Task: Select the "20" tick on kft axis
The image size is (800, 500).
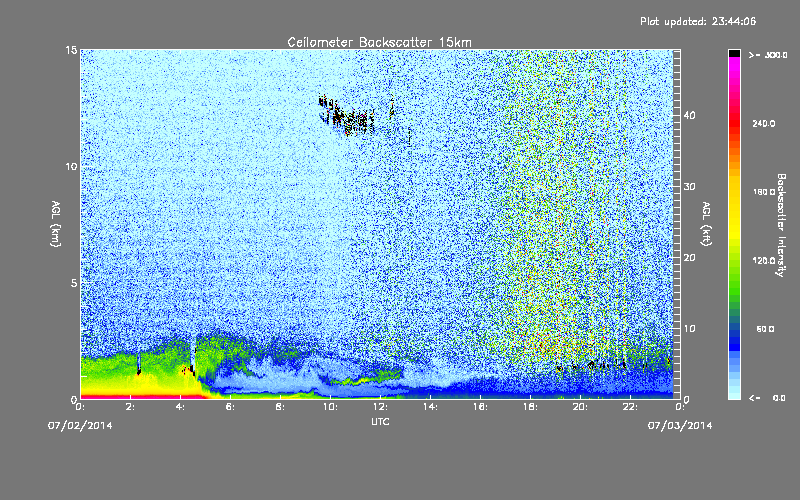Action: tap(689, 257)
